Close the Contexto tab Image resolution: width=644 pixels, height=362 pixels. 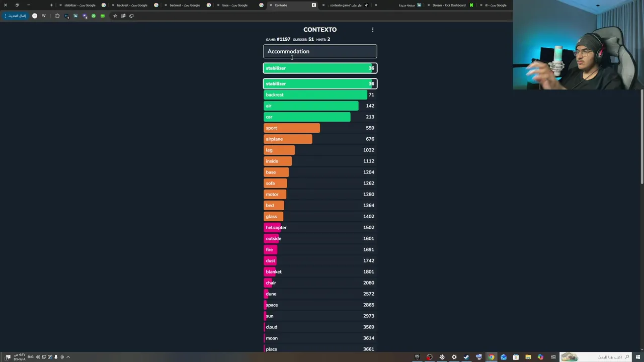(271, 5)
